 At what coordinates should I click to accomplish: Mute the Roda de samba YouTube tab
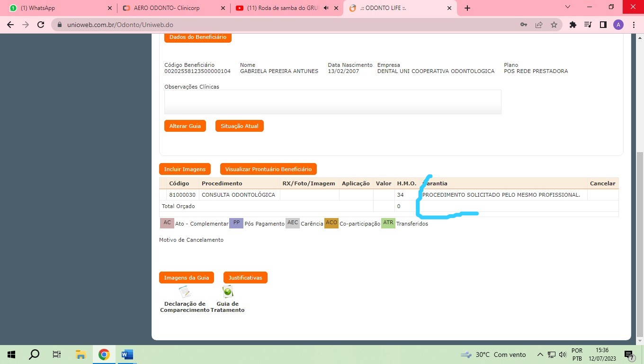click(326, 8)
